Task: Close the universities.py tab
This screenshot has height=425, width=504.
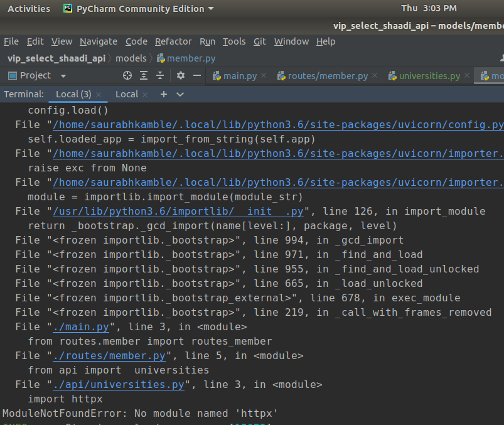Action: (467, 75)
